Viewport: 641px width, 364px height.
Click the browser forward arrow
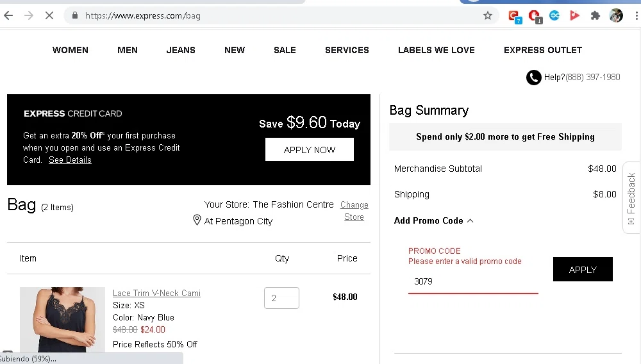point(29,16)
